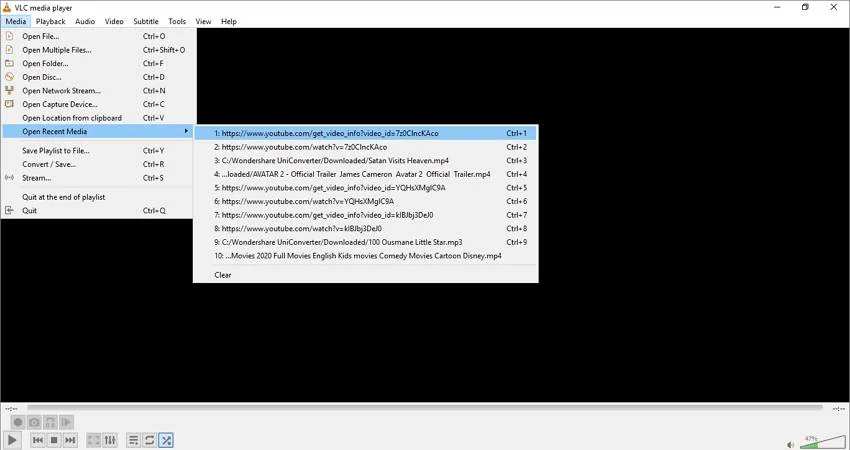Open the Media menu
850x450 pixels.
(16, 21)
